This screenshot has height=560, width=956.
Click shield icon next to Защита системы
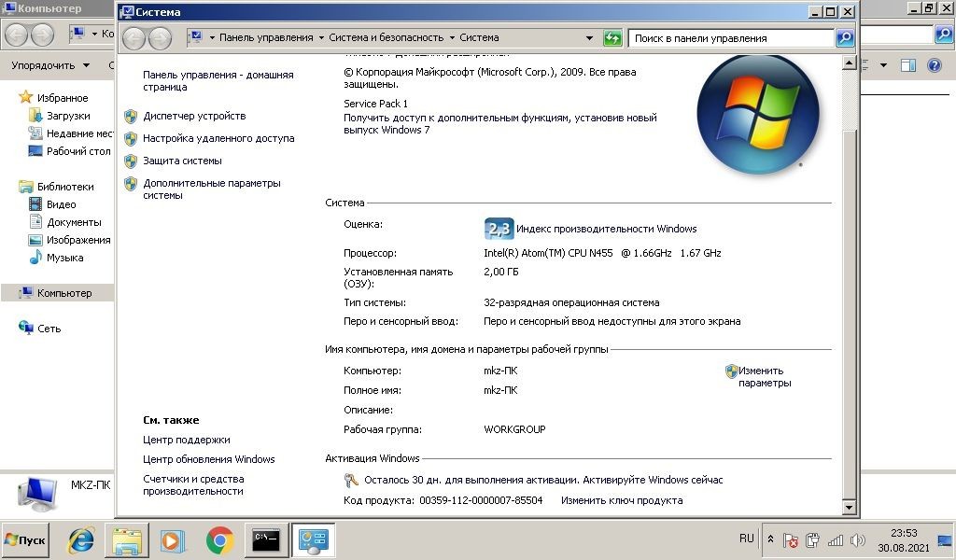pyautogui.click(x=131, y=161)
